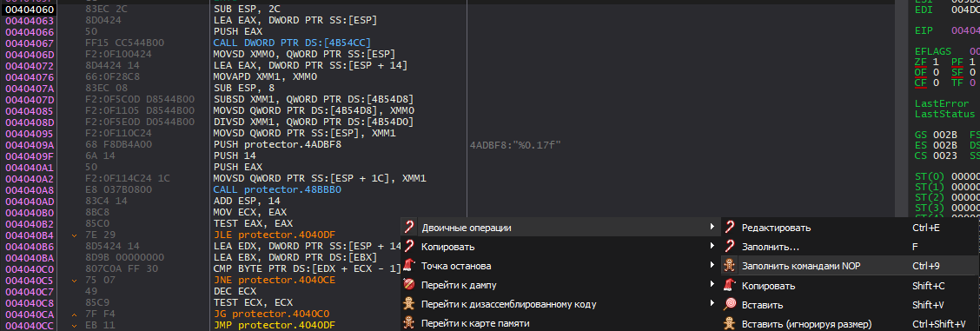Viewport: 980px width, 331px height.
Task: Expand the Перейти к дампу submenu arrow
Action: (712, 285)
